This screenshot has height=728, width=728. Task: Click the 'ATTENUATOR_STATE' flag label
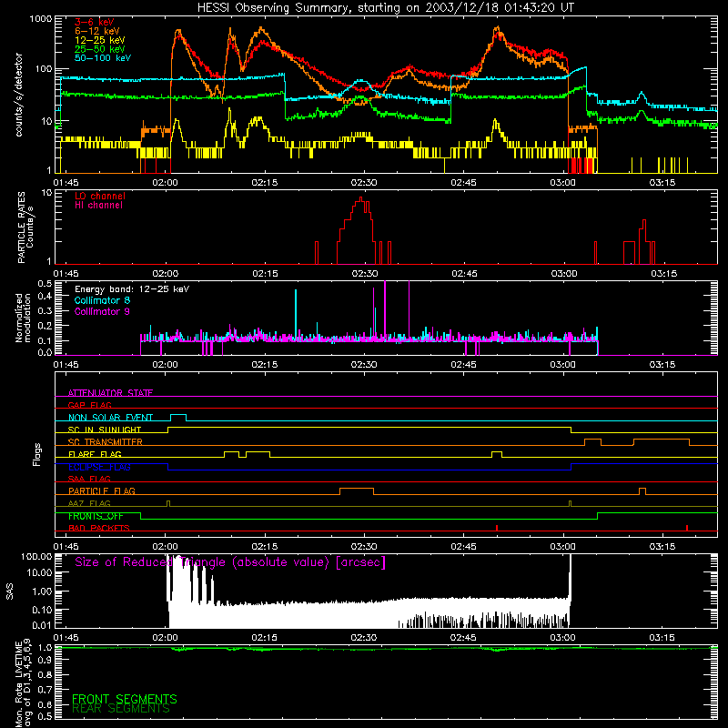110,393
